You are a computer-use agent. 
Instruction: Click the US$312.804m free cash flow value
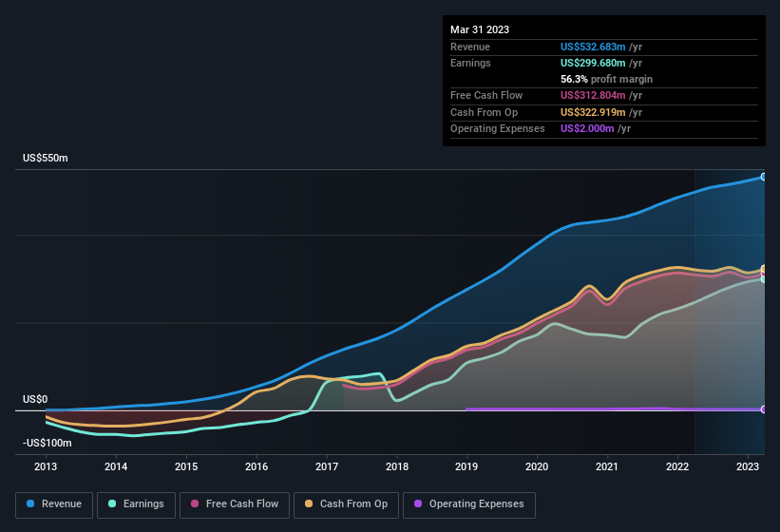[x=593, y=95]
